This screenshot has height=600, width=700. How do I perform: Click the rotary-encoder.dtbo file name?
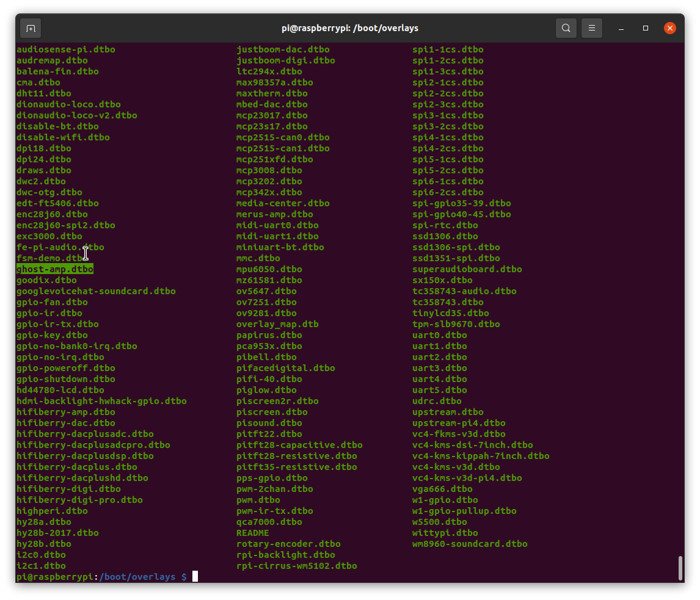[288, 544]
